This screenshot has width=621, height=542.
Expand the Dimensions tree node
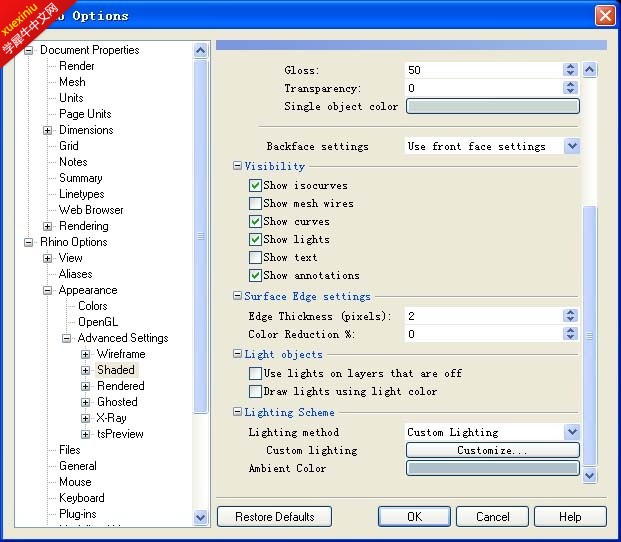tap(48, 130)
